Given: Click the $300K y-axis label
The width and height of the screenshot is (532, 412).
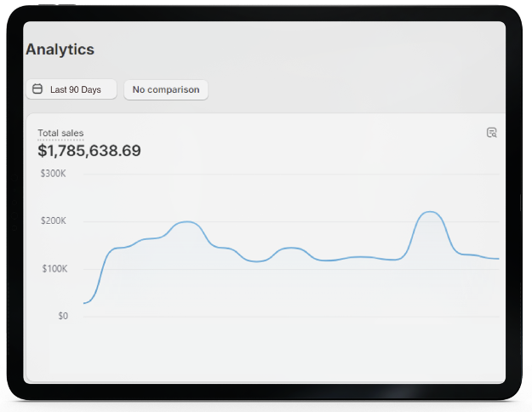Looking at the screenshot, I should [53, 174].
